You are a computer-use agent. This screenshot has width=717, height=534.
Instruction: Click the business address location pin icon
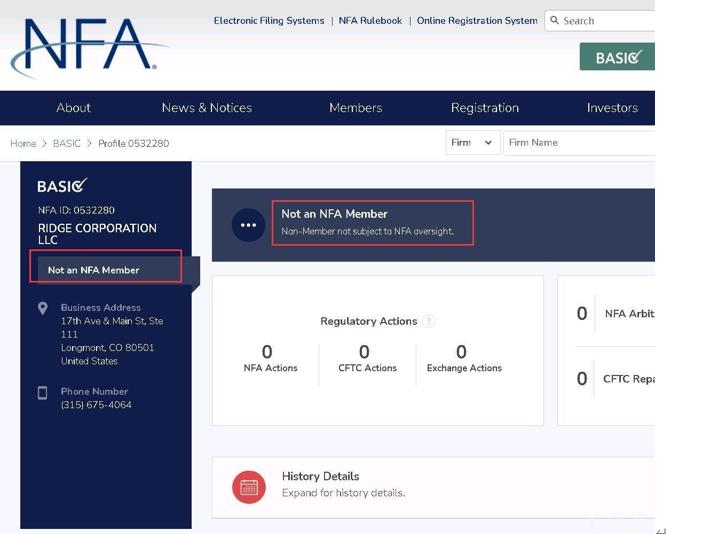[43, 308]
